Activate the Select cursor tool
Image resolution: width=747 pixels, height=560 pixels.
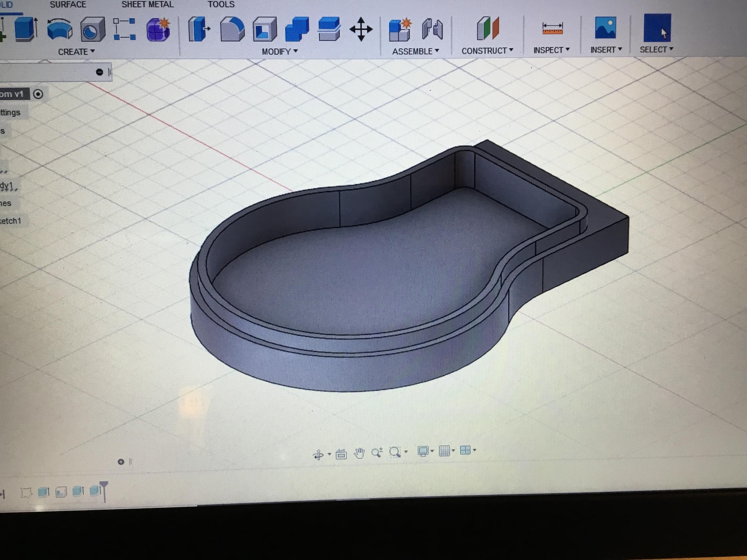point(657,28)
